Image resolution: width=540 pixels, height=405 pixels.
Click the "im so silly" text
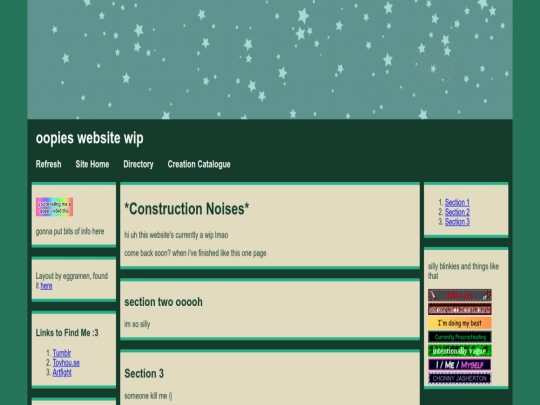pyautogui.click(x=137, y=324)
